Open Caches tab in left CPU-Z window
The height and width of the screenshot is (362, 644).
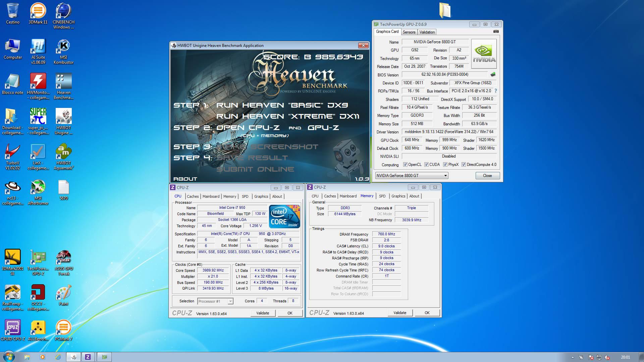coord(193,196)
